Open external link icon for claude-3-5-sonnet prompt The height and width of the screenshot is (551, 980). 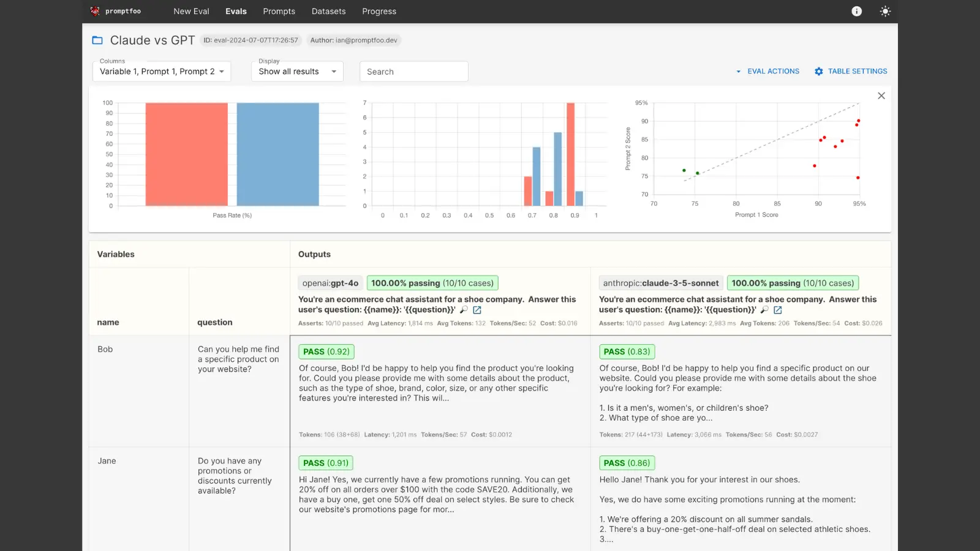tap(778, 310)
